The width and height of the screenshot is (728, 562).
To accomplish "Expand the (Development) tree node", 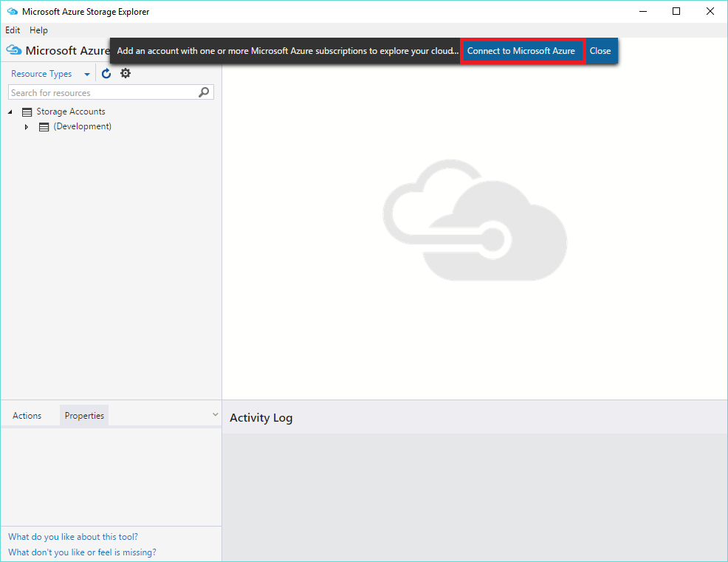I will 27,127.
